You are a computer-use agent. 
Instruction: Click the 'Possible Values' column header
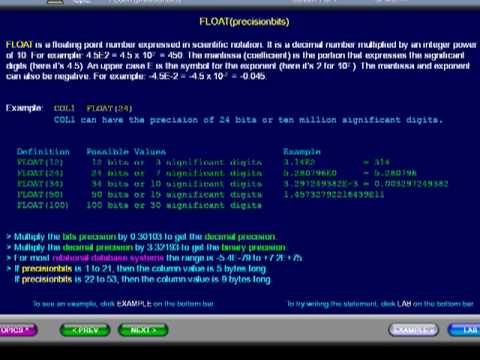[x=126, y=152]
